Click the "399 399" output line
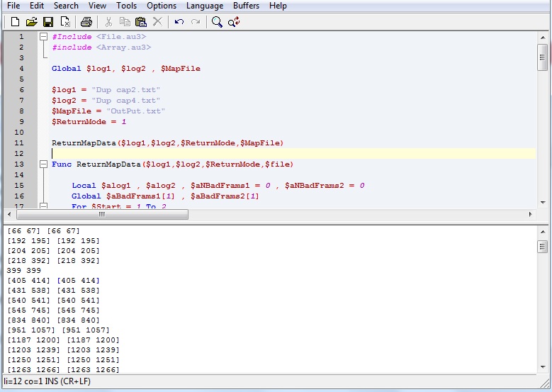 tap(24, 271)
